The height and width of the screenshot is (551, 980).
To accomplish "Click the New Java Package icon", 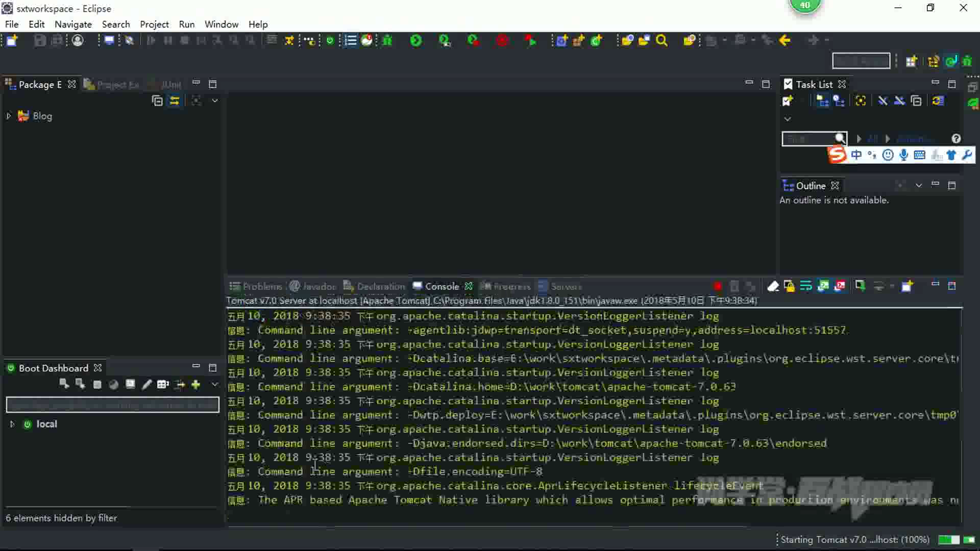I will point(579,40).
